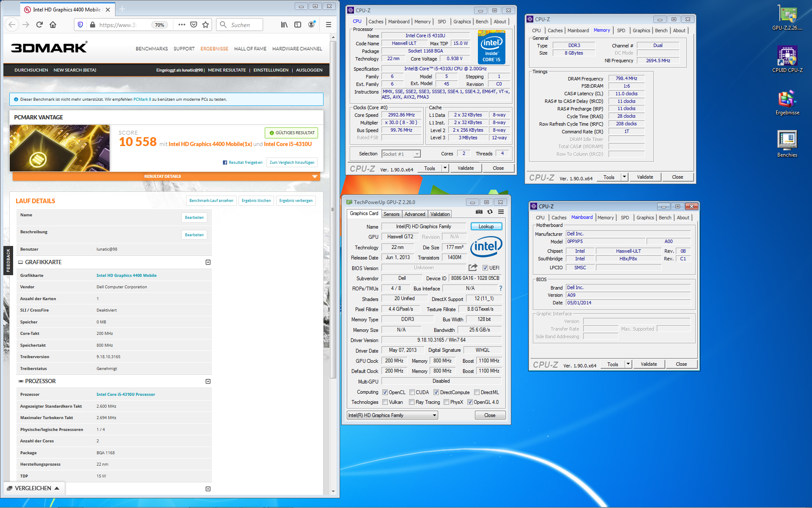
Task: Open the tracking protection shield icon
Action: 80,25
